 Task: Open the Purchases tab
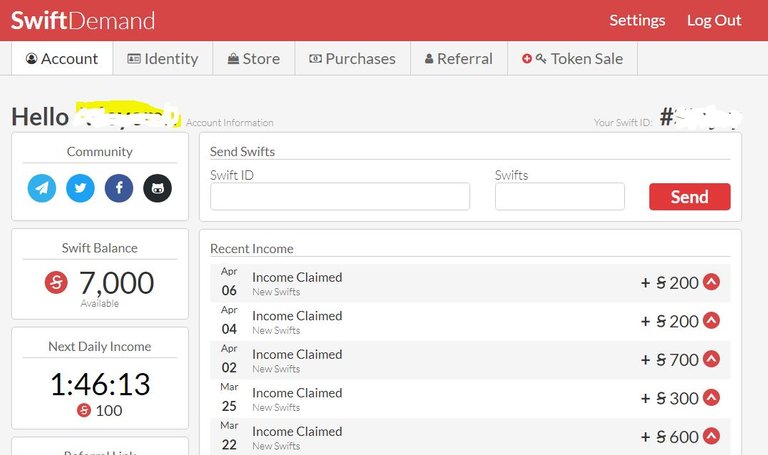353,58
